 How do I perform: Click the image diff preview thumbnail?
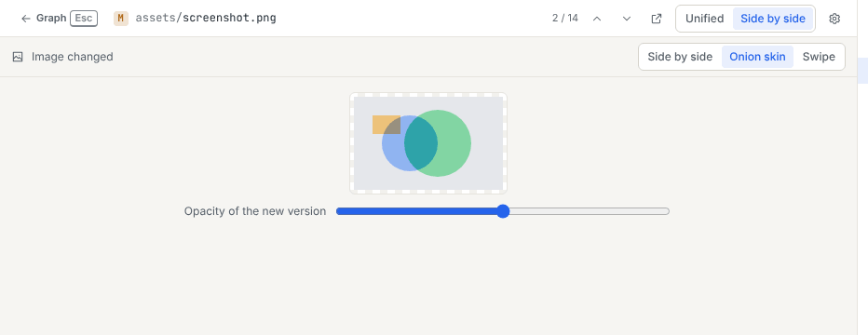click(x=428, y=143)
